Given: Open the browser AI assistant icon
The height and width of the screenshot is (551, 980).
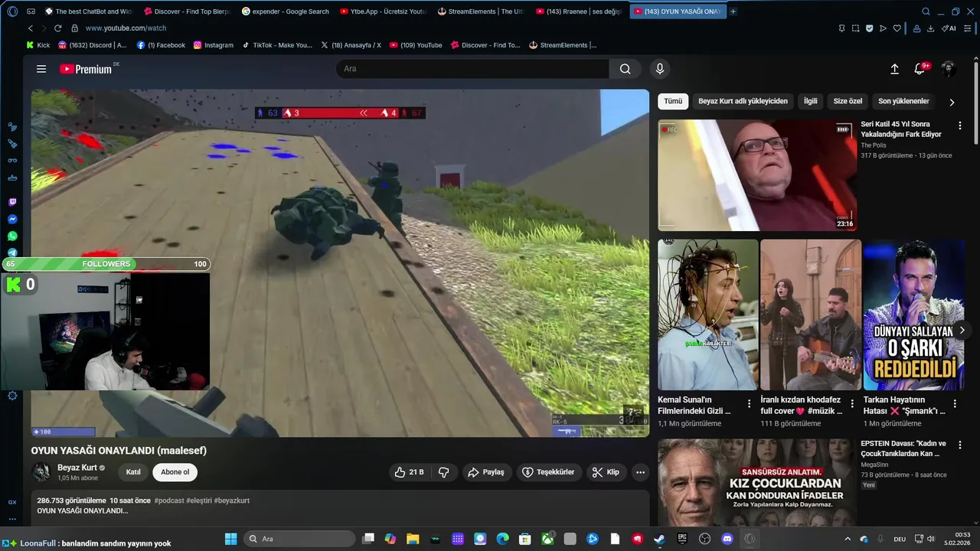Looking at the screenshot, I should (949, 28).
